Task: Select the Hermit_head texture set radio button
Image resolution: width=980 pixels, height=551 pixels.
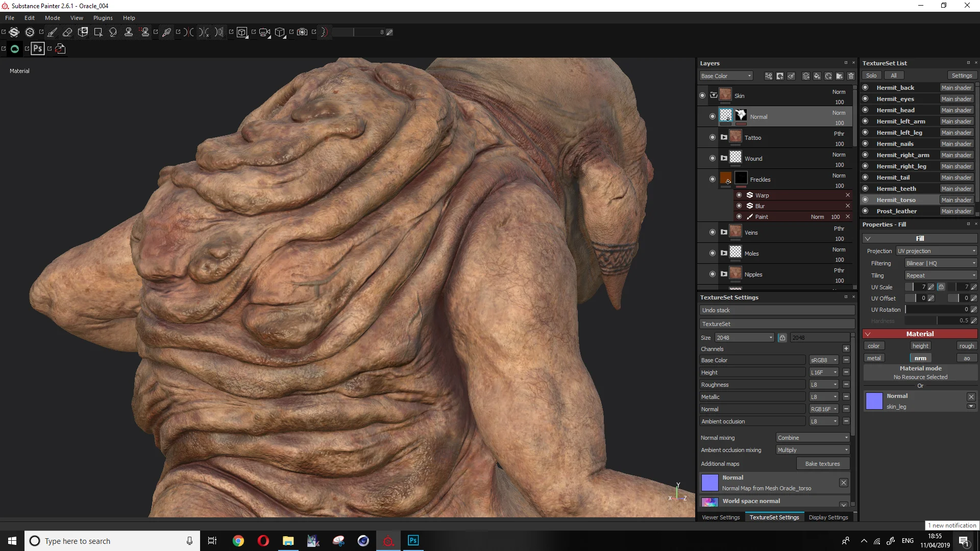Action: [865, 110]
